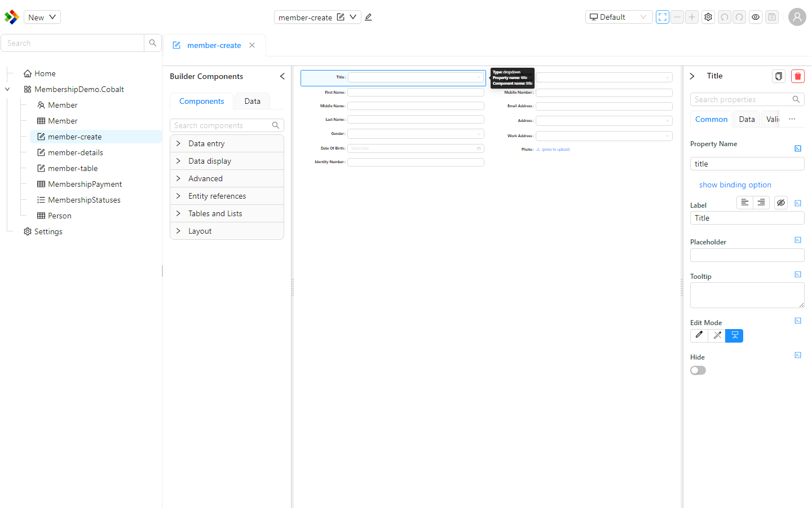Viewport: 812px width, 508px height.
Task: Set label alignment to right
Action: pyautogui.click(x=761, y=203)
